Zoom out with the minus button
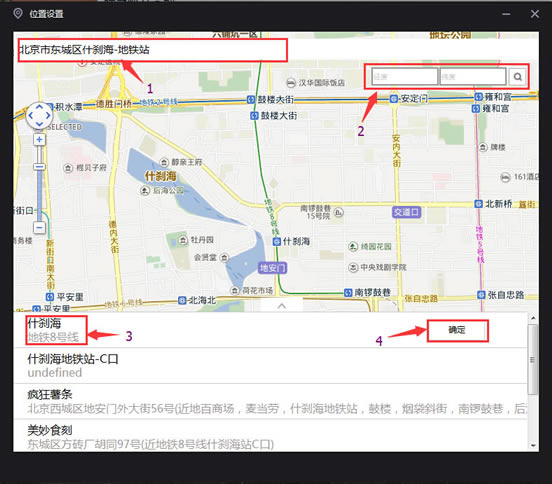The height and width of the screenshot is (484, 552). click(39, 227)
